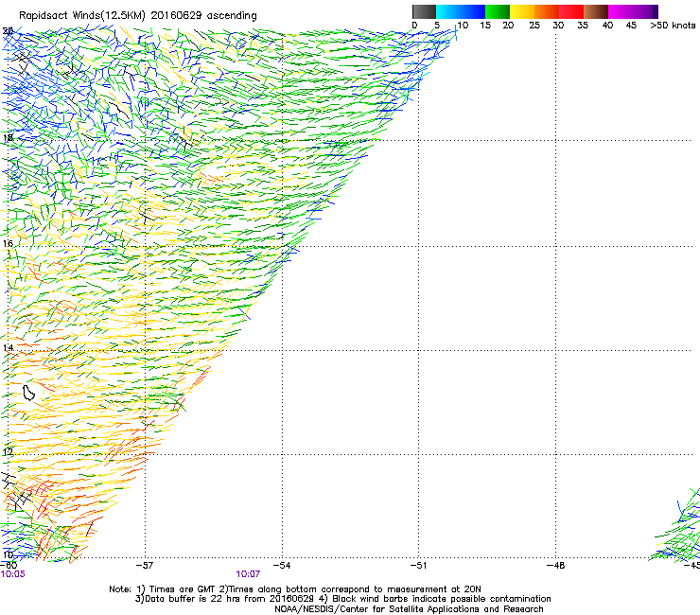Click the orange 25-30 knots legend segment
The height and width of the screenshot is (615, 700).
547,11
